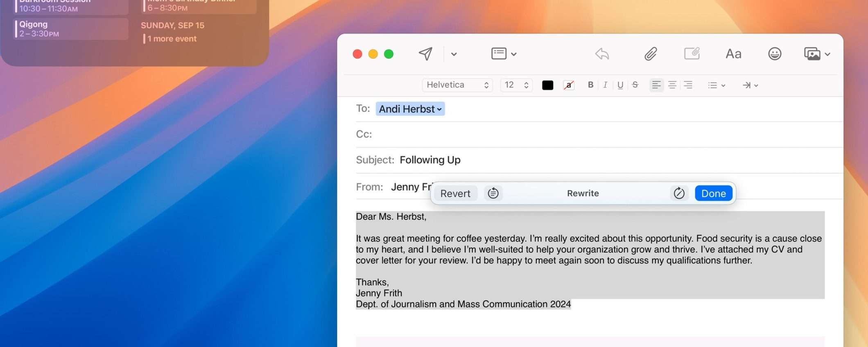This screenshot has height=347, width=868.
Task: Click the Thanks, closing line
Action: click(x=372, y=282)
